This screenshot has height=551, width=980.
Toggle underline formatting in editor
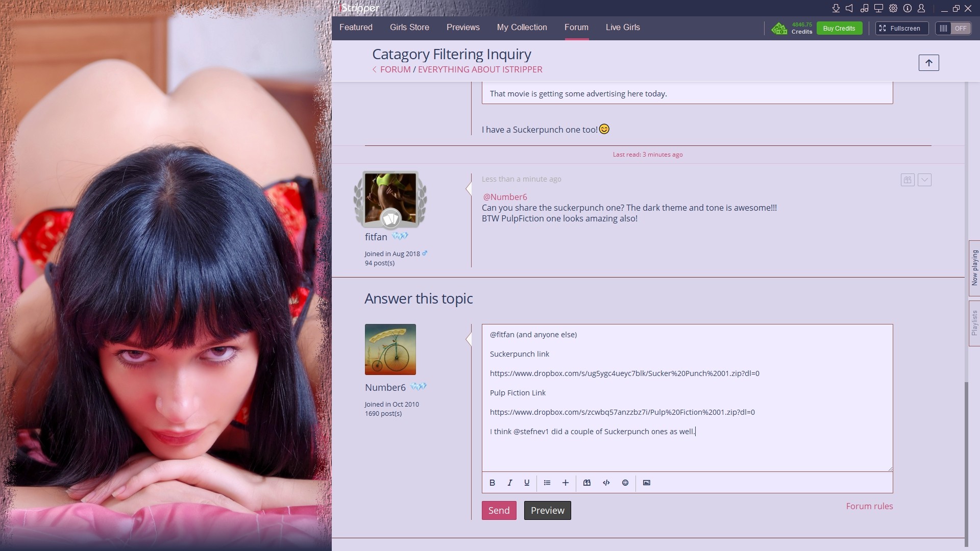point(527,483)
